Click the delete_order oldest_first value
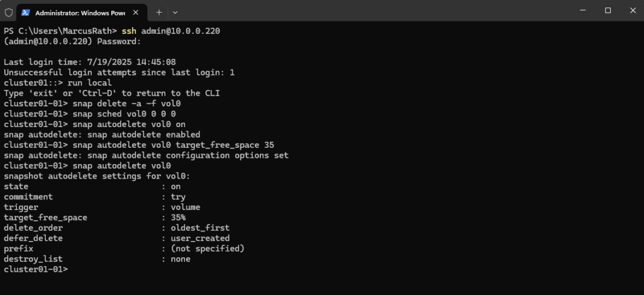The image size is (644, 295). click(201, 228)
